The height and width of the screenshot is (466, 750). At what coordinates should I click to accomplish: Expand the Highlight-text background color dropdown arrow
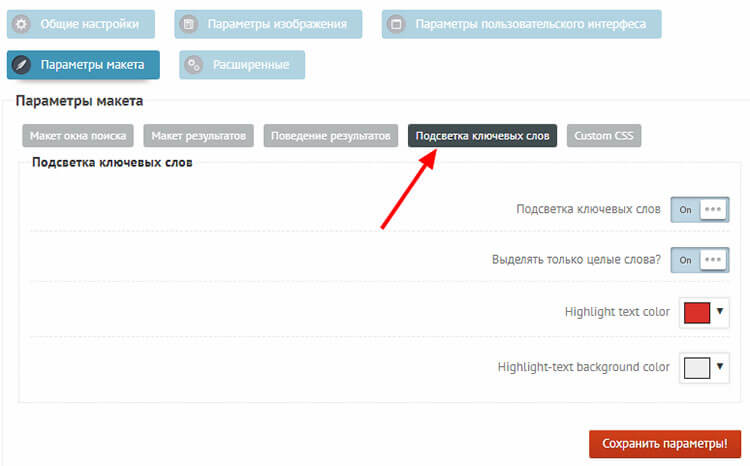[719, 367]
